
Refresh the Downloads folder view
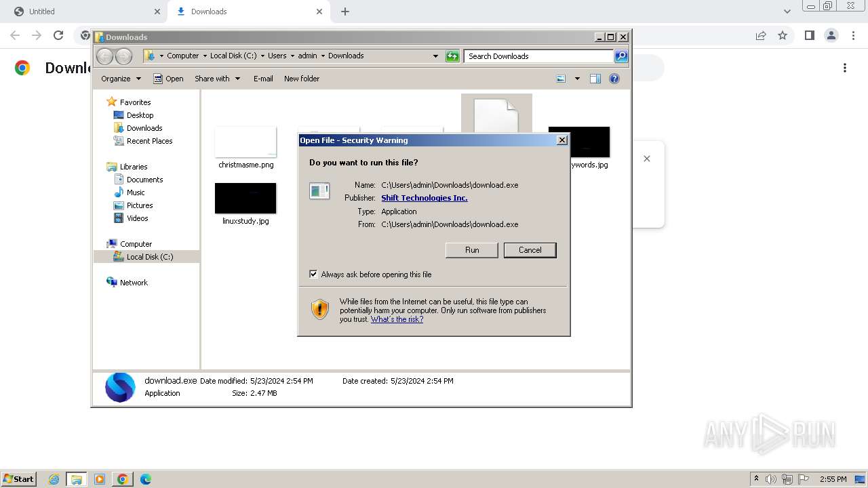click(x=452, y=56)
